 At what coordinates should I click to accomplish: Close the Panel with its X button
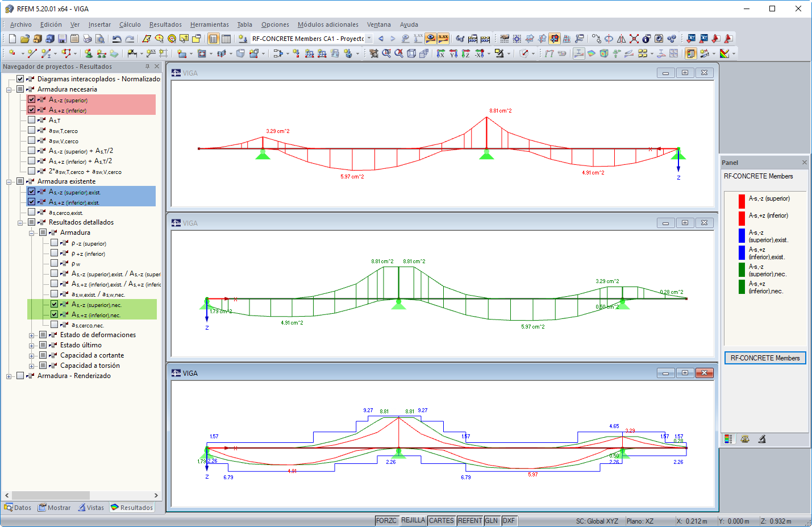coord(804,163)
